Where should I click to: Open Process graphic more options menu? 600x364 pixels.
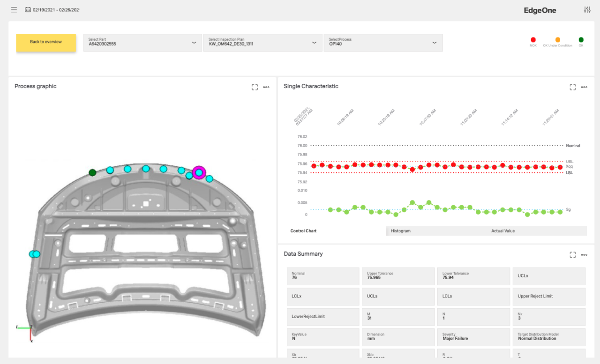[266, 87]
